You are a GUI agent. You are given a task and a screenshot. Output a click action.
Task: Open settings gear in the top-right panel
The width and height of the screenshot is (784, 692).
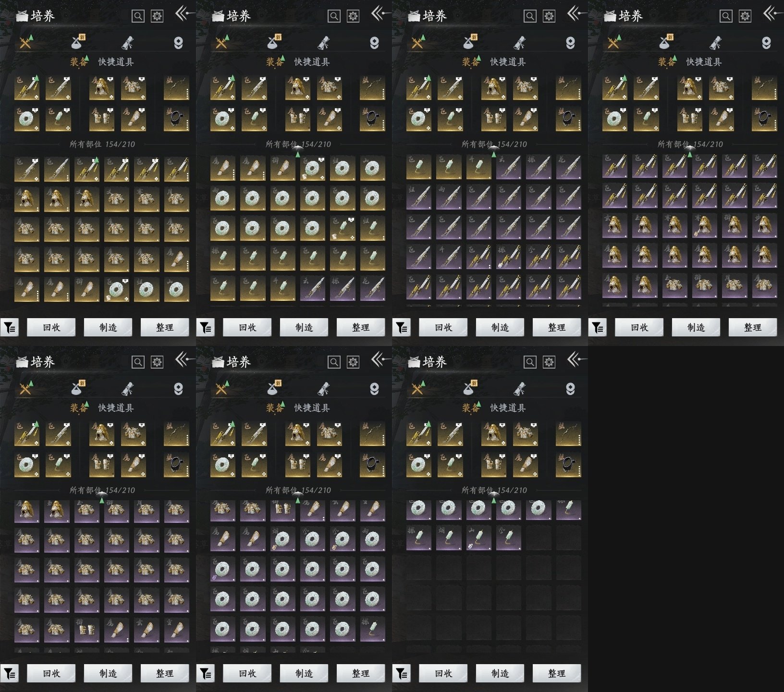tap(745, 16)
